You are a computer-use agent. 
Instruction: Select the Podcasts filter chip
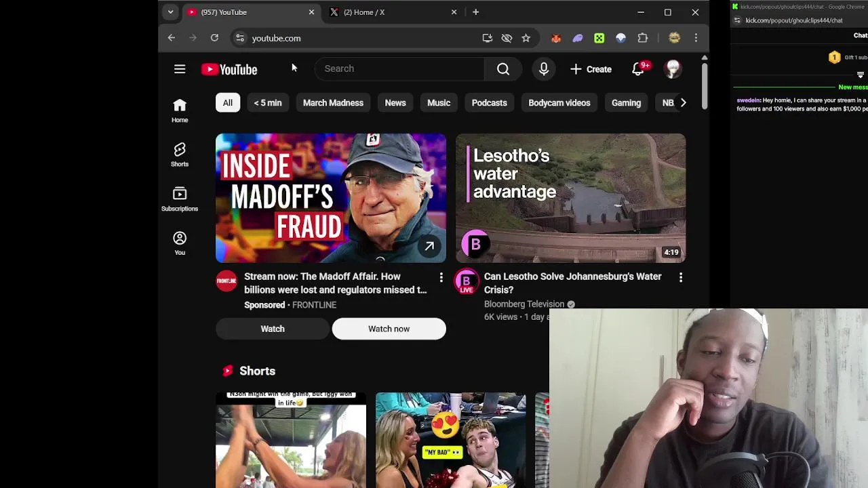pos(490,103)
